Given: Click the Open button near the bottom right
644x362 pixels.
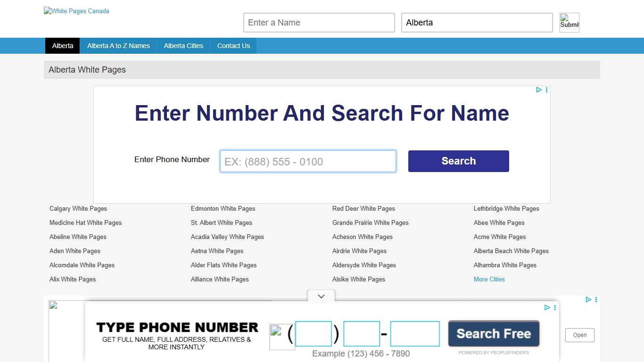Looking at the screenshot, I should pos(579,335).
